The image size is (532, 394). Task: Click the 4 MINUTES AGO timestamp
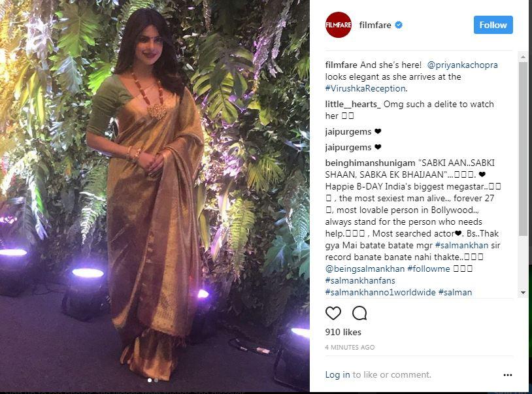click(350, 347)
